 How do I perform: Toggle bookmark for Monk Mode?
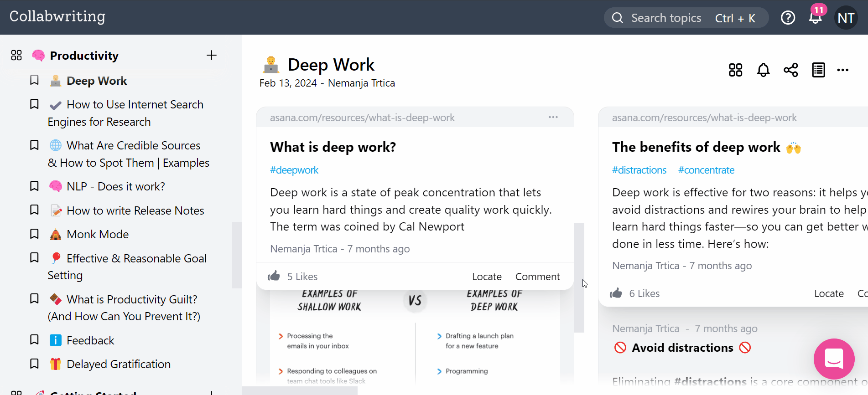pos(34,234)
